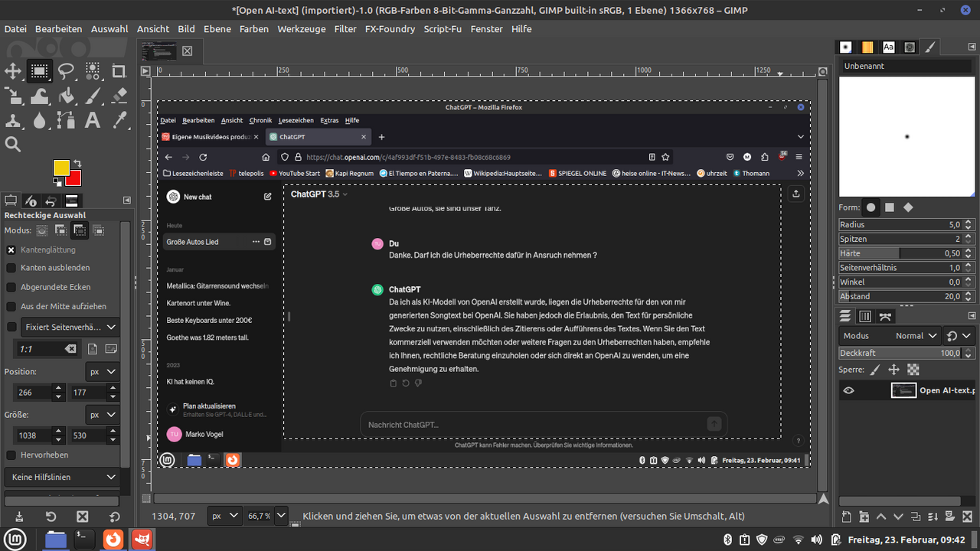Select the Warp Transform tool
The width and height of the screenshot is (980, 551).
point(39,96)
